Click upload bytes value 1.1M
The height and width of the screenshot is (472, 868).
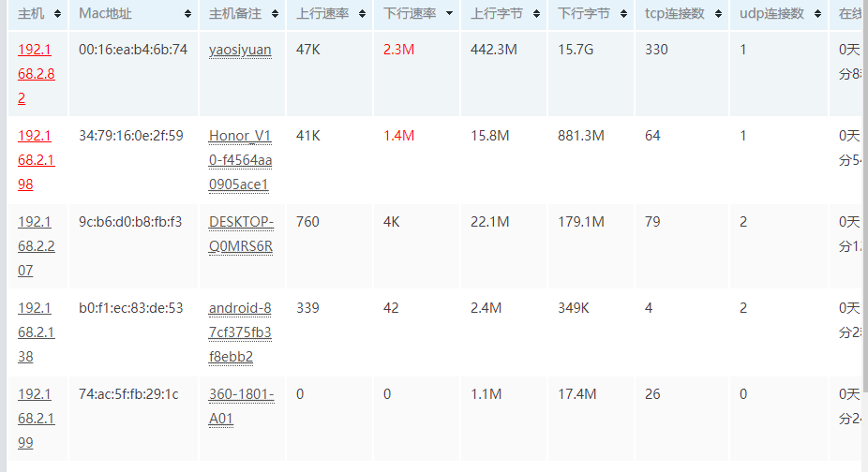(x=486, y=394)
